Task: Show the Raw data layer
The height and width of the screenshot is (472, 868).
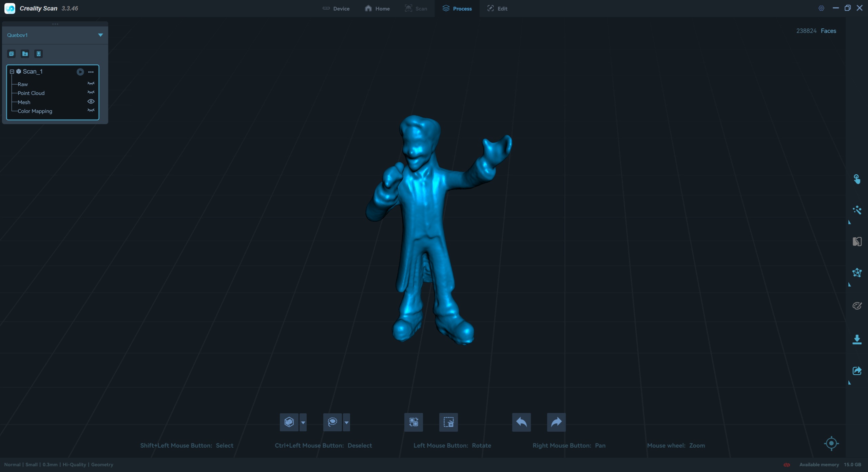Action: (x=91, y=84)
